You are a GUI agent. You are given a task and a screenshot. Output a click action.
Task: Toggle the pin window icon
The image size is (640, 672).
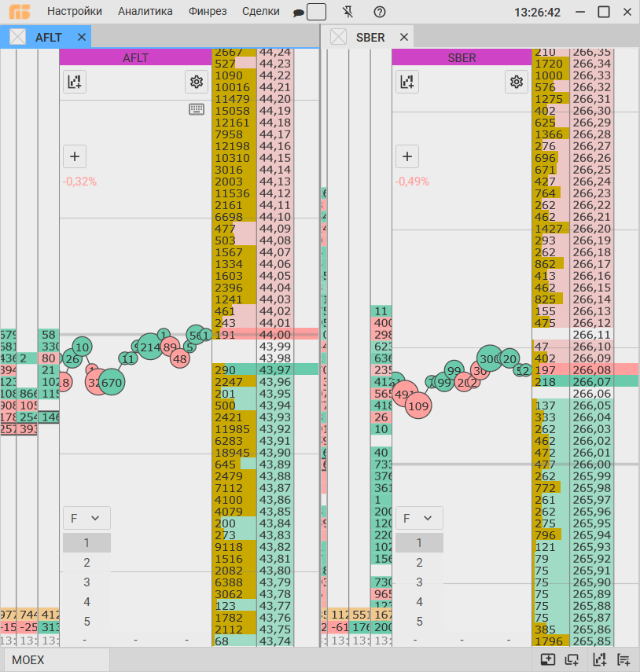[348, 12]
